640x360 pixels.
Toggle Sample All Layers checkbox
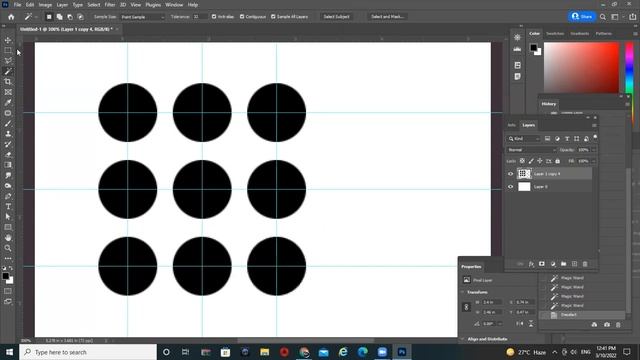click(x=273, y=17)
